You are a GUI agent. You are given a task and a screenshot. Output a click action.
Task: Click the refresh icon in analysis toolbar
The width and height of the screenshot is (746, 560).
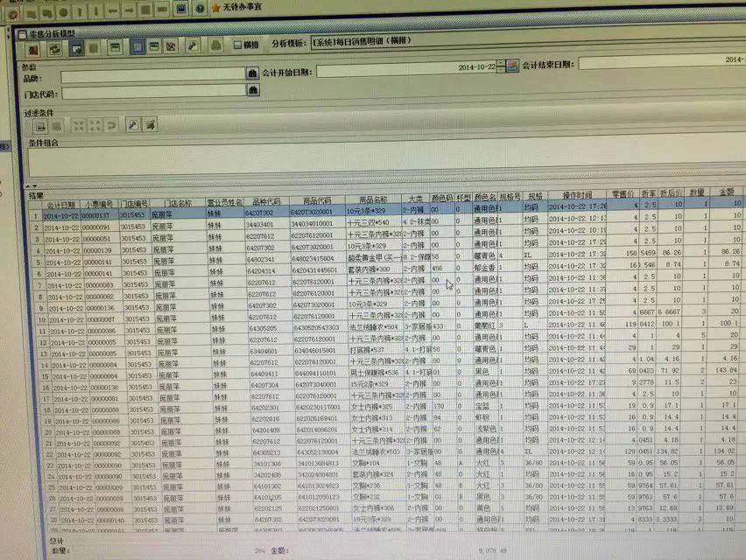click(x=54, y=45)
